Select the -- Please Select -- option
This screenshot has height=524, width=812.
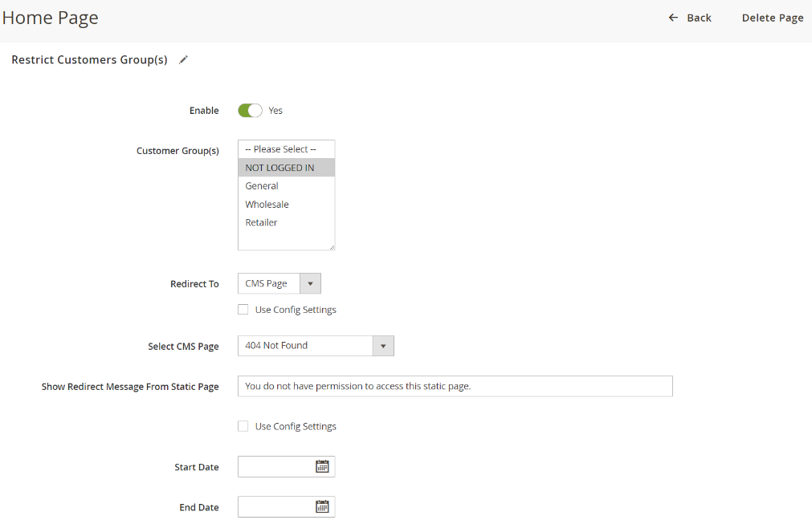point(281,149)
